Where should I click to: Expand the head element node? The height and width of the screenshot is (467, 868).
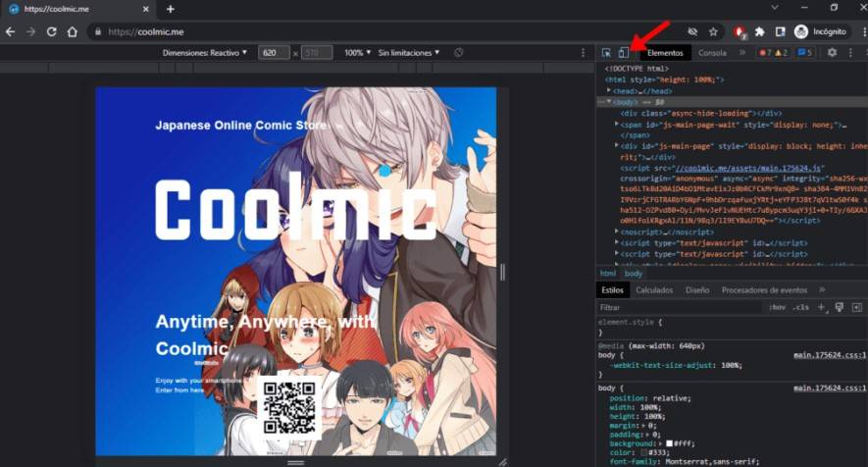point(608,91)
